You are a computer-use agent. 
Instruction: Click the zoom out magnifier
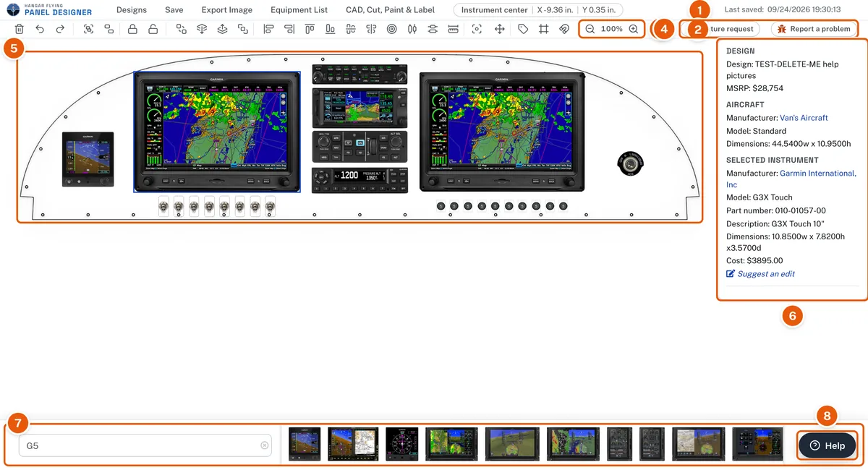click(x=590, y=29)
